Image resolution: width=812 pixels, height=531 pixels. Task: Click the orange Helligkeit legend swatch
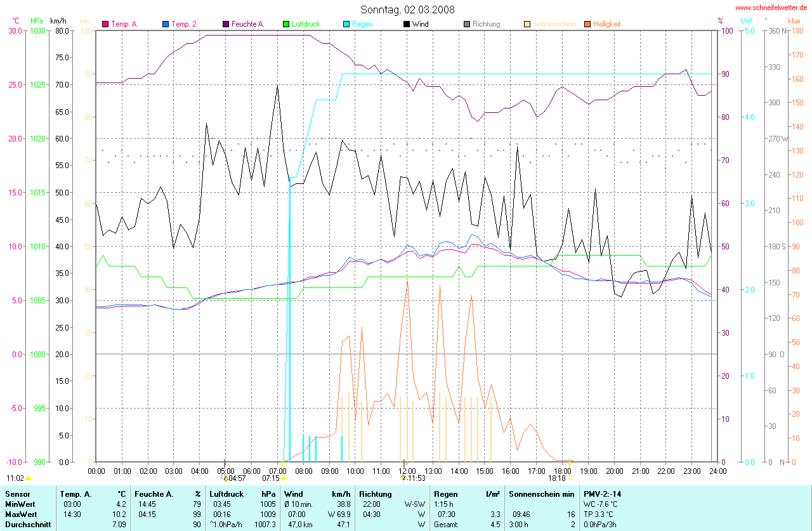(587, 24)
